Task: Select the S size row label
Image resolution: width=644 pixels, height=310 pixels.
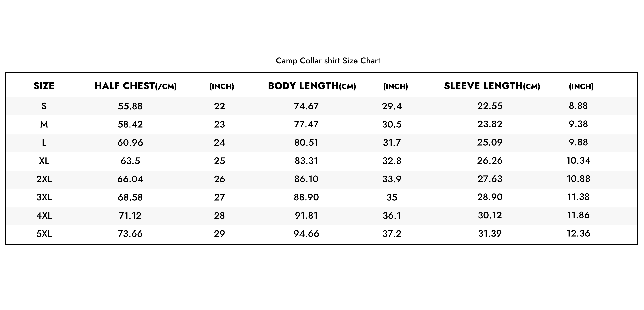Action: click(x=44, y=106)
